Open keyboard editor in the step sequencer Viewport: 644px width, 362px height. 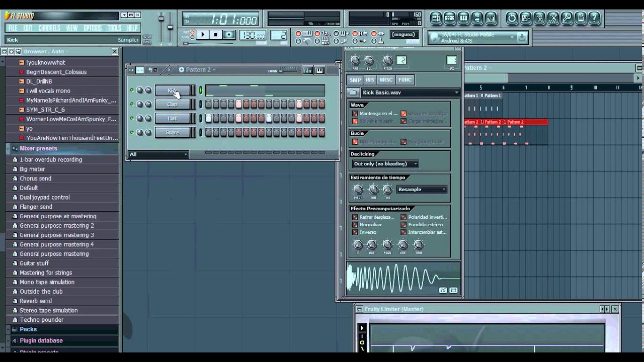319,70
